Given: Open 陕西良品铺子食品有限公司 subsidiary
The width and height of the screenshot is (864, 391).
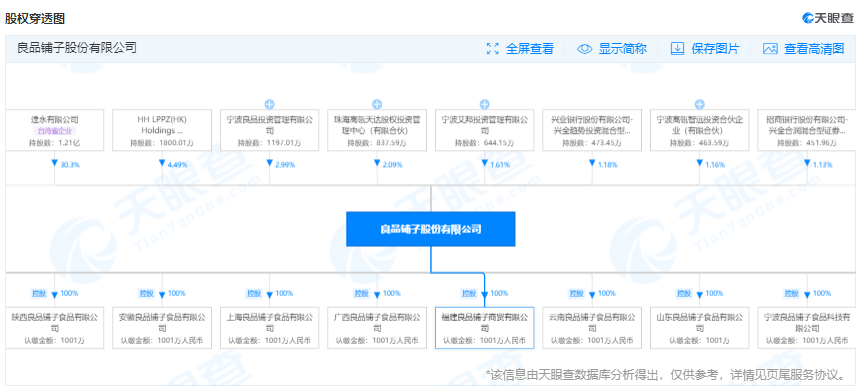Looking at the screenshot, I should tap(55, 328).
